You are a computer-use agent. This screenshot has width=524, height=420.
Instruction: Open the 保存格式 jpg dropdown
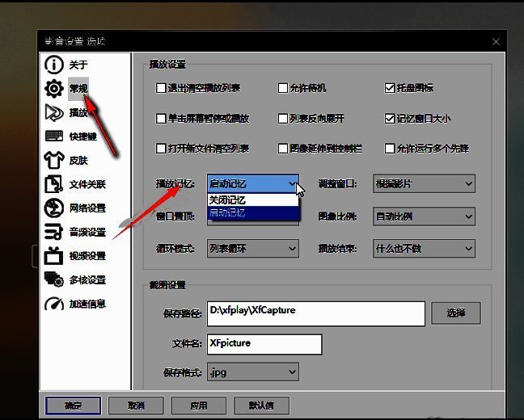click(253, 372)
